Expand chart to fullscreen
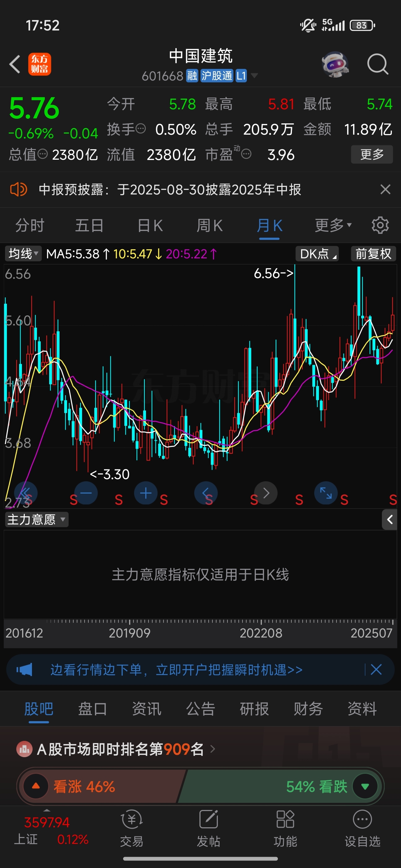 pos(326,493)
